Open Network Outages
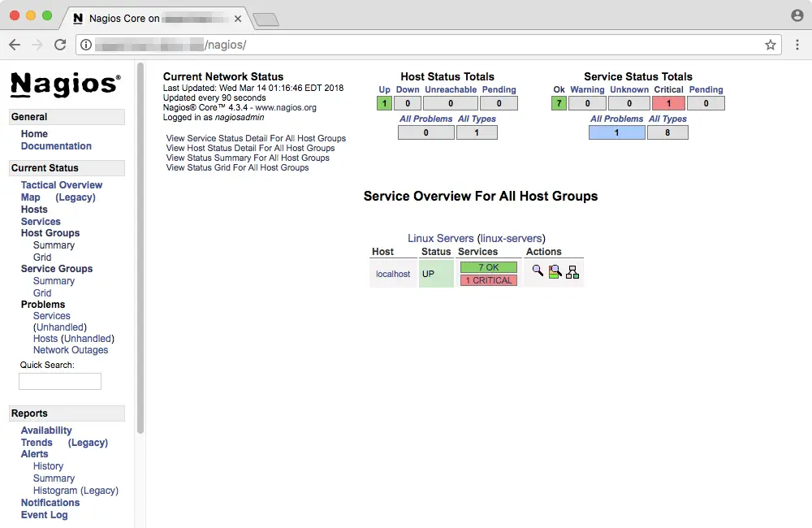 click(x=71, y=350)
